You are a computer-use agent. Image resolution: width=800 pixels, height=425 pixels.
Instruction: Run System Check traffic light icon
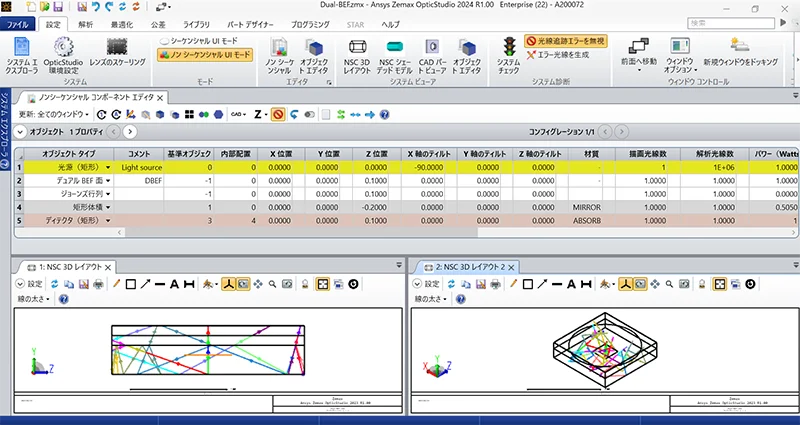pos(509,55)
